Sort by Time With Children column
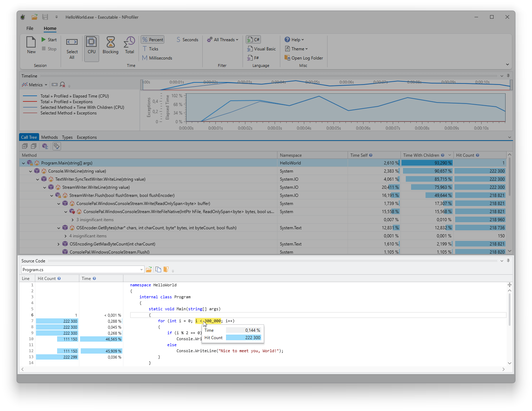 pyautogui.click(x=421, y=155)
